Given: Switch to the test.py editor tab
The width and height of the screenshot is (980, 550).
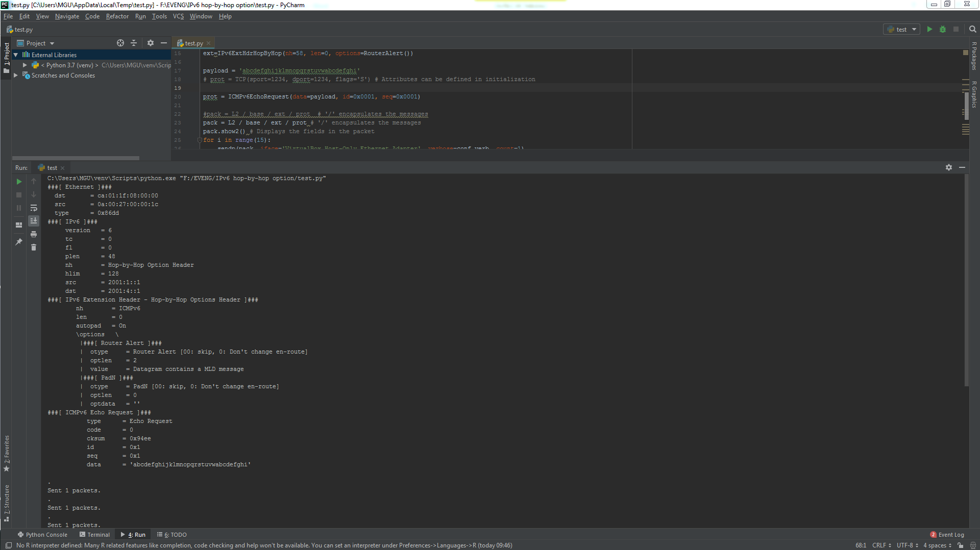Looking at the screenshot, I should pos(193,43).
